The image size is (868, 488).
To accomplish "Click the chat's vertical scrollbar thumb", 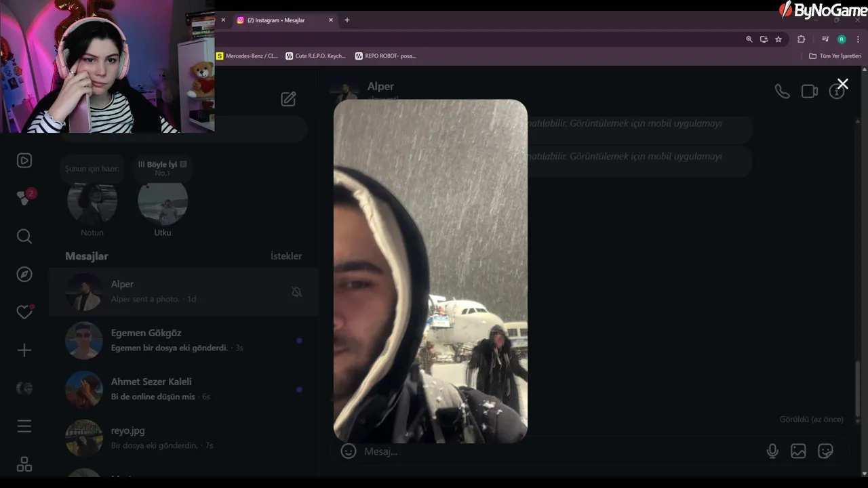I will (858, 389).
